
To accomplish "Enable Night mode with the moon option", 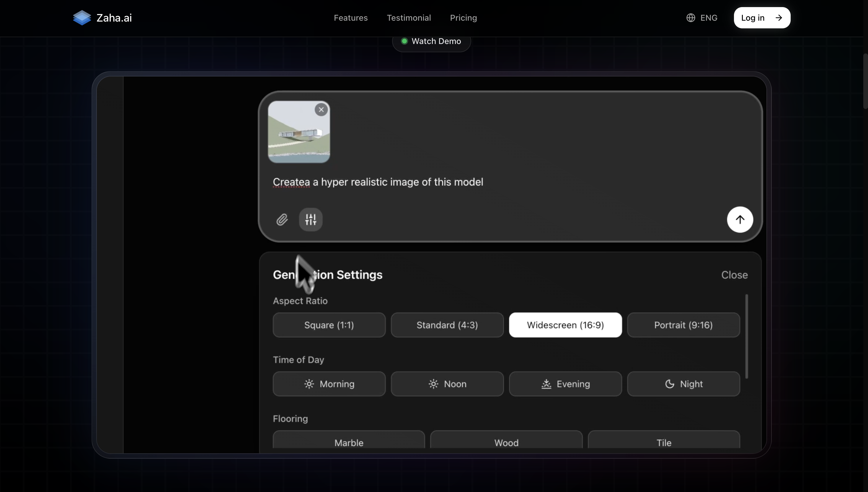I will pos(683,384).
